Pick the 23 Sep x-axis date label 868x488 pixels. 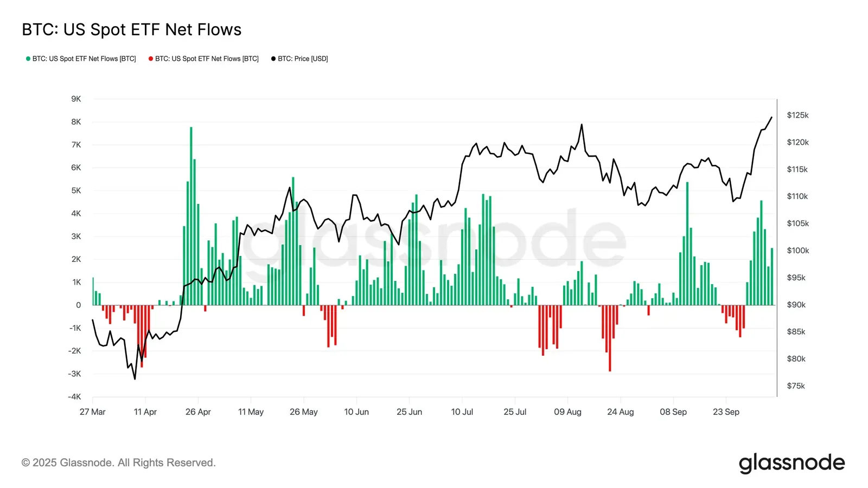(726, 412)
